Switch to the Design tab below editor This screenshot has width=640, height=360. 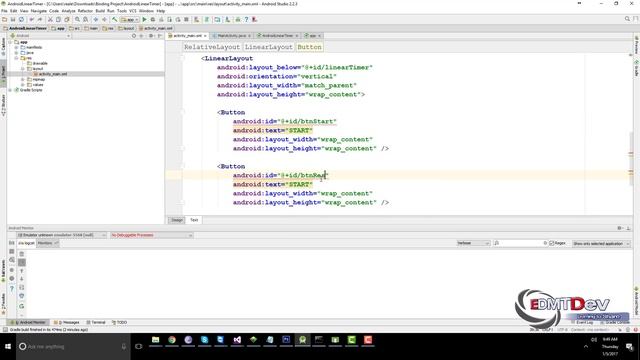point(177,220)
